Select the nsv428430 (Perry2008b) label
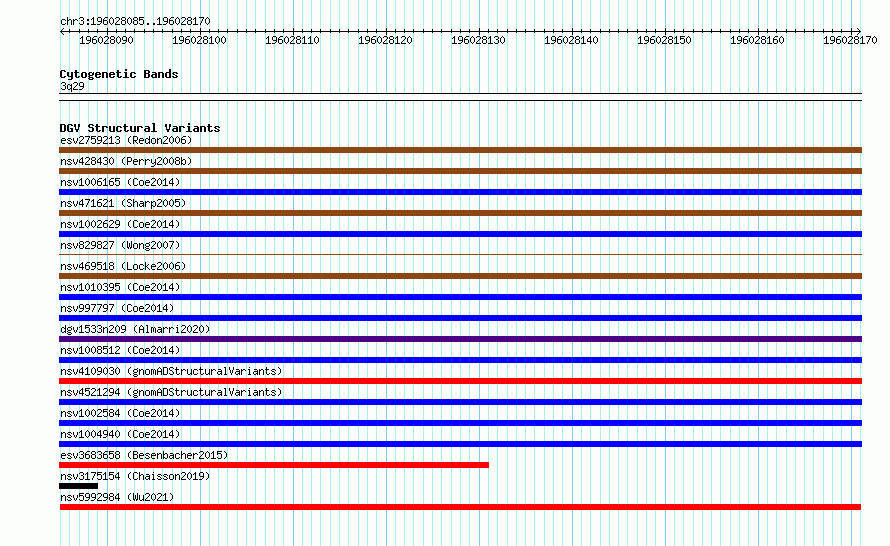890x546 pixels. coord(126,161)
